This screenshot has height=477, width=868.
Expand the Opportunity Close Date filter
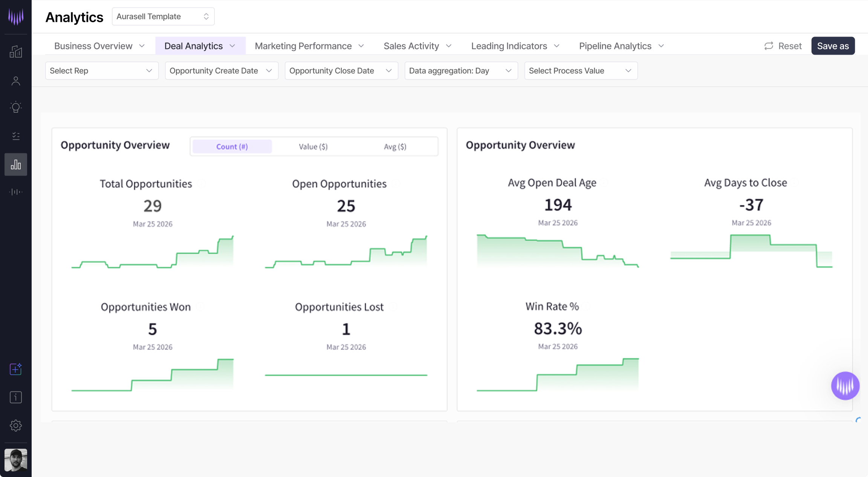coord(341,71)
